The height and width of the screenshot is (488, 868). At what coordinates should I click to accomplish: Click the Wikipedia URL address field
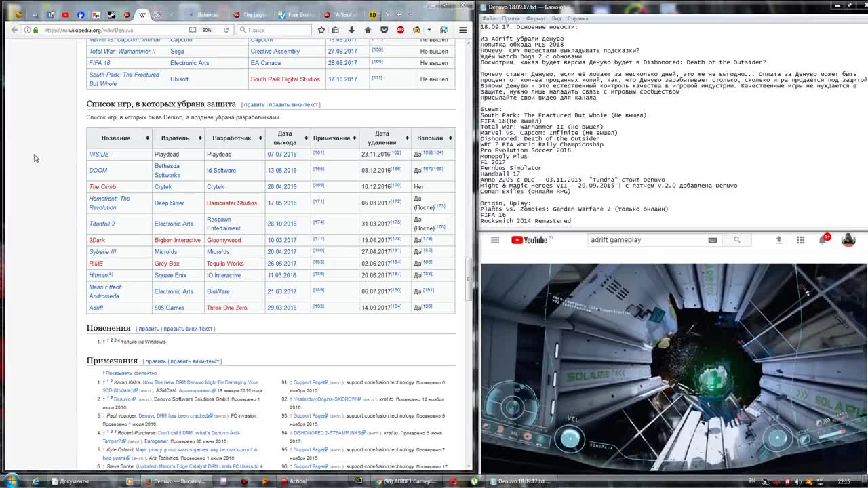tap(114, 30)
